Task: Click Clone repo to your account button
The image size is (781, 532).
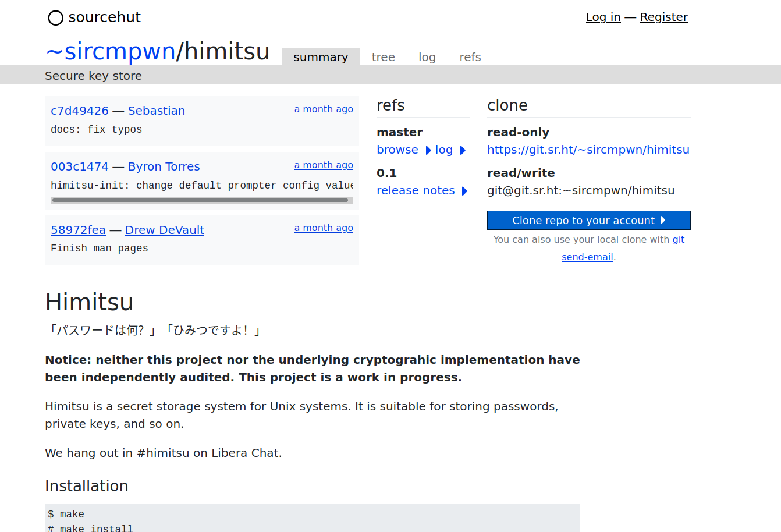Action: click(589, 220)
